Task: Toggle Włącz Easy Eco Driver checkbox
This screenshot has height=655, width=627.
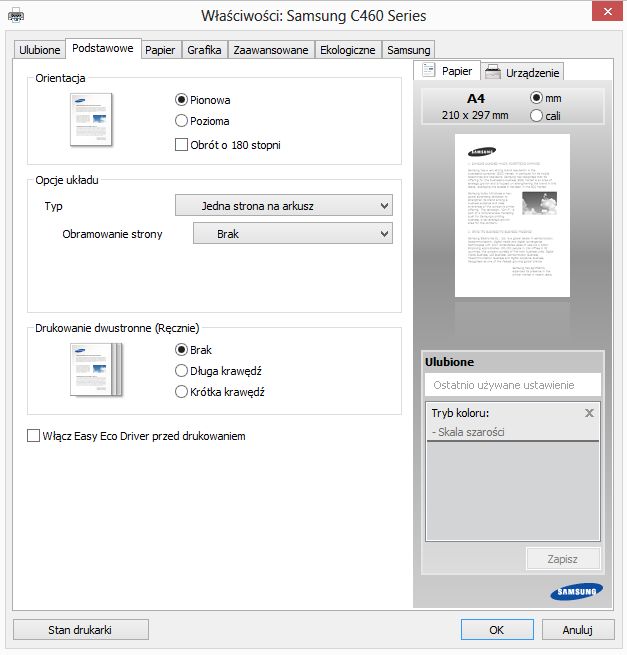Action: coord(33,436)
